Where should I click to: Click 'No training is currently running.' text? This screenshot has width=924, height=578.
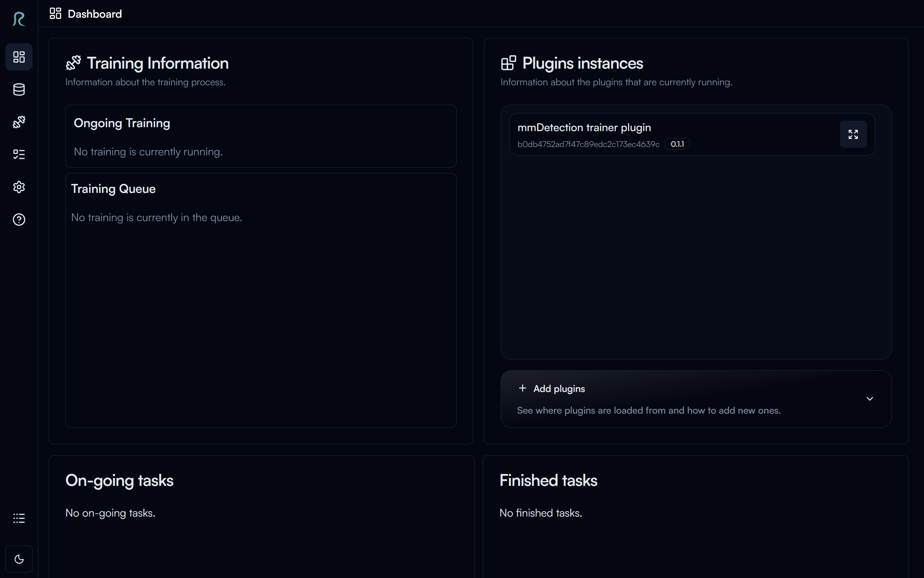[148, 152]
